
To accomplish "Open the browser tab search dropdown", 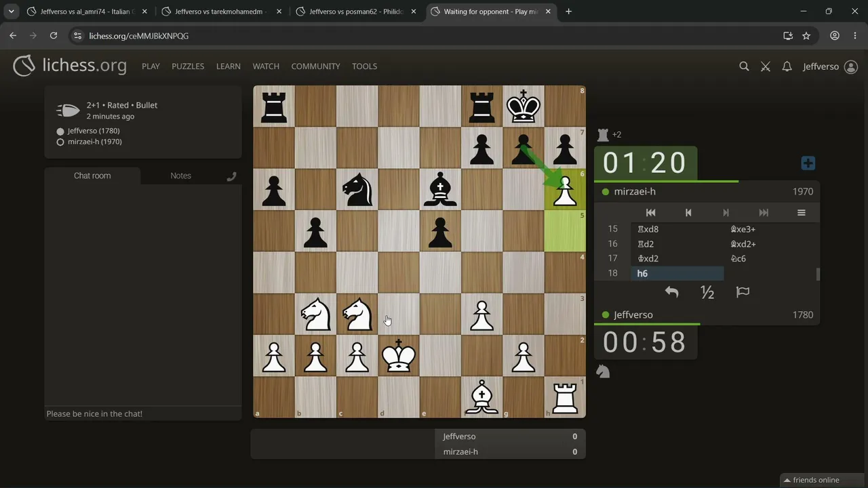I will (12, 12).
